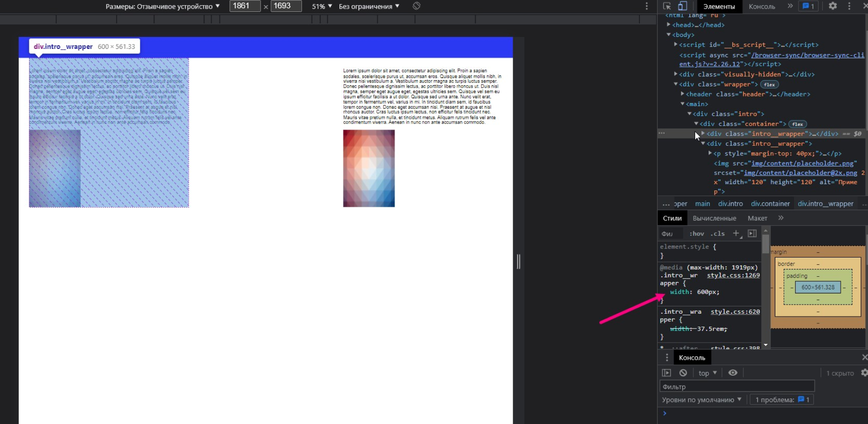The image size is (868, 424).
Task: Show more styles pane tabs
Action: click(781, 218)
